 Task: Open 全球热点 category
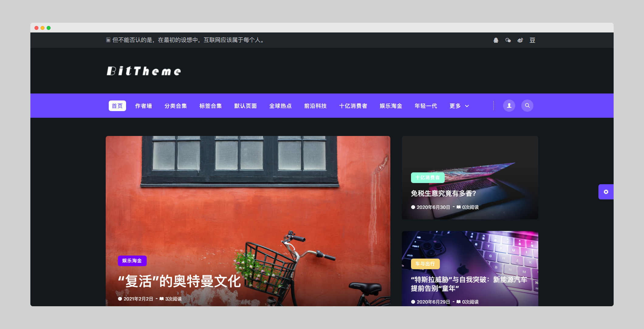280,106
